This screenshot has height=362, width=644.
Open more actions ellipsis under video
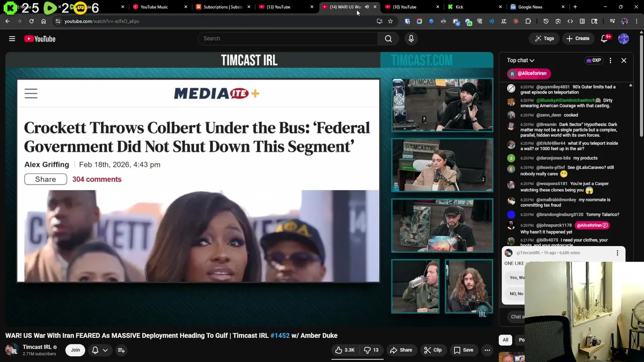[x=487, y=350]
